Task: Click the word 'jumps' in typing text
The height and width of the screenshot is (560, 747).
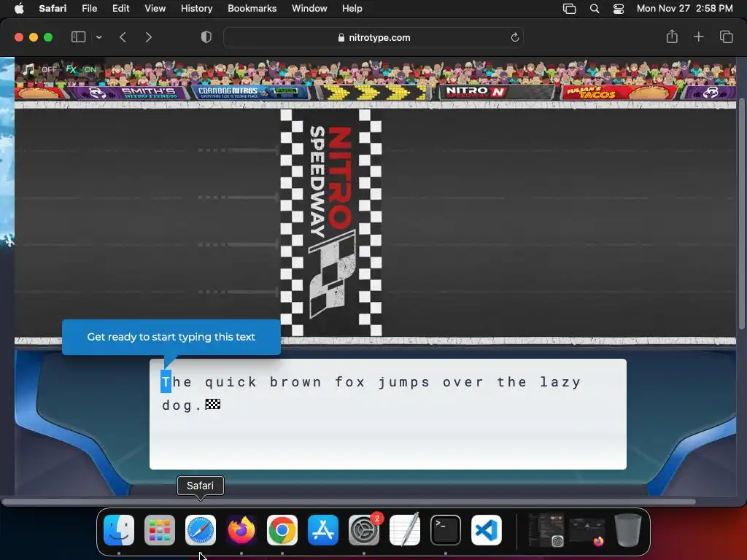Action: click(x=404, y=383)
